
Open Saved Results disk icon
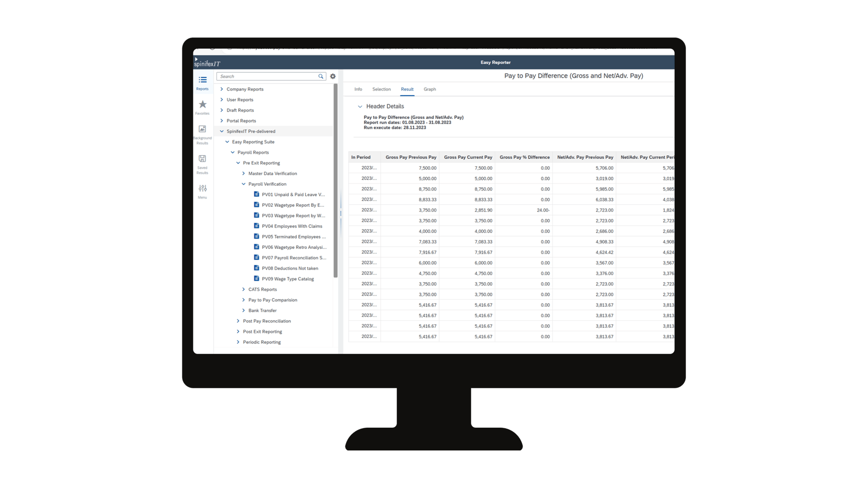point(203,159)
